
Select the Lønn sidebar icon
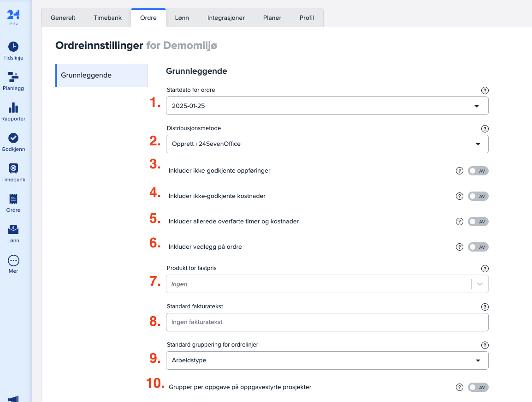click(13, 229)
